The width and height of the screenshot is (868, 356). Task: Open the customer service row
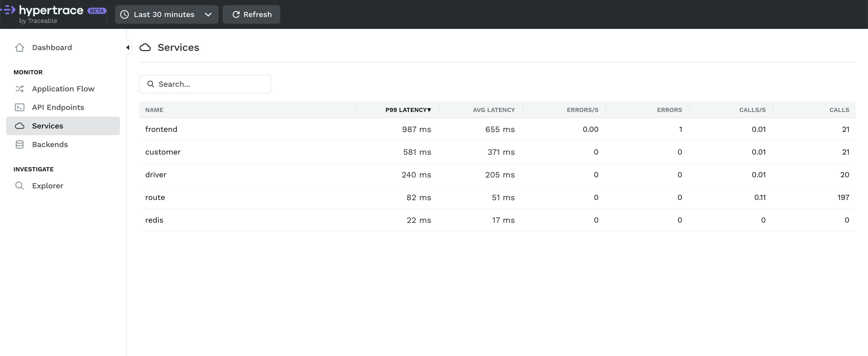(x=163, y=152)
